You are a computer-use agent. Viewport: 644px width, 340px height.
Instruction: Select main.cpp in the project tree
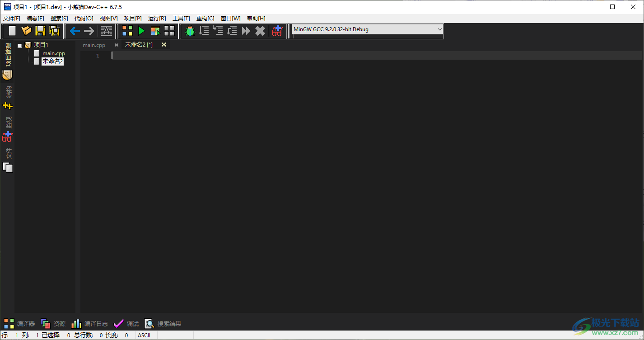tap(54, 53)
